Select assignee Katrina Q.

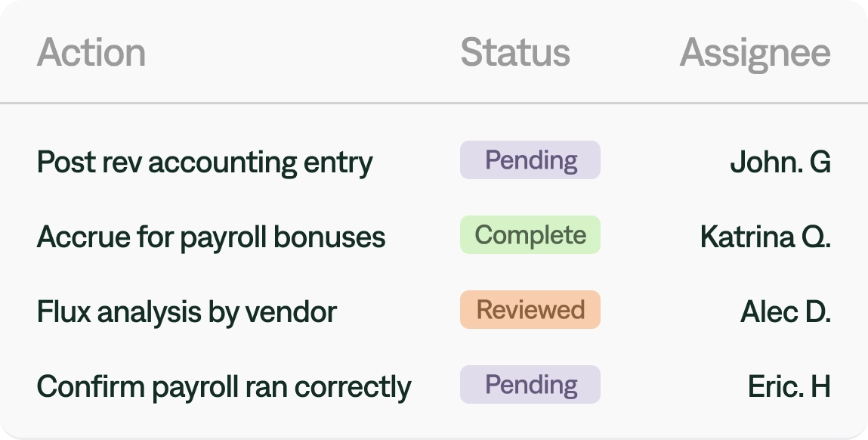(765, 237)
